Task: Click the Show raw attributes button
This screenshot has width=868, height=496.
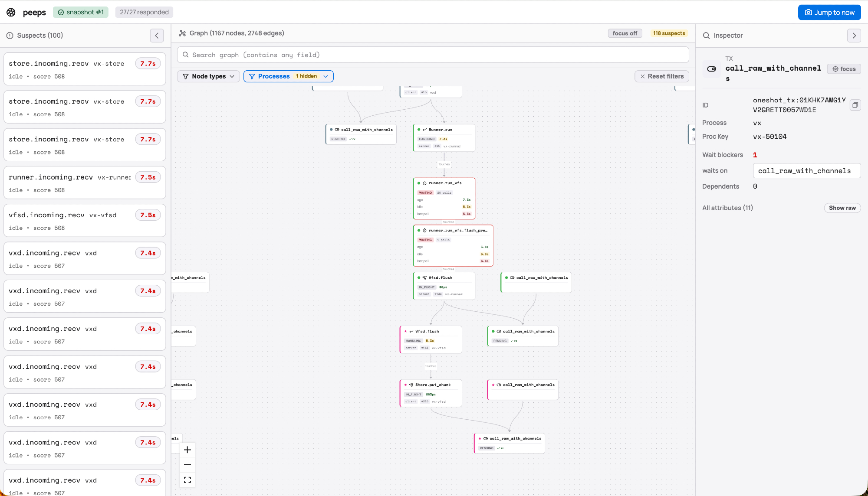Action: click(842, 208)
